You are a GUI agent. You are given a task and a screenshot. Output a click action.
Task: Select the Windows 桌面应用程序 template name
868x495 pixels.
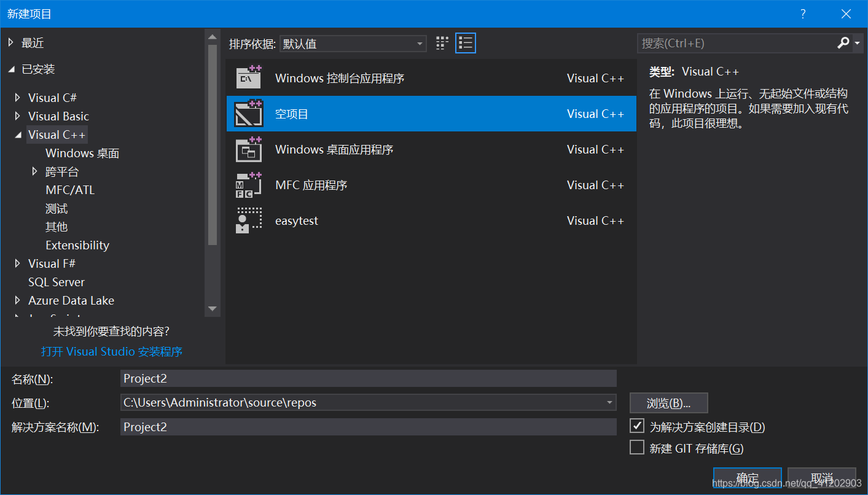334,149
